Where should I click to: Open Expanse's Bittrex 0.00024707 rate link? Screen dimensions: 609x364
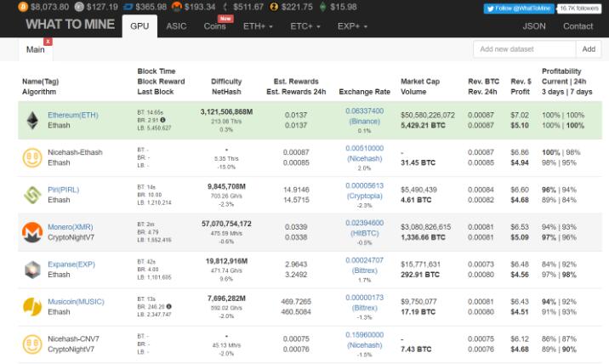pos(364,265)
